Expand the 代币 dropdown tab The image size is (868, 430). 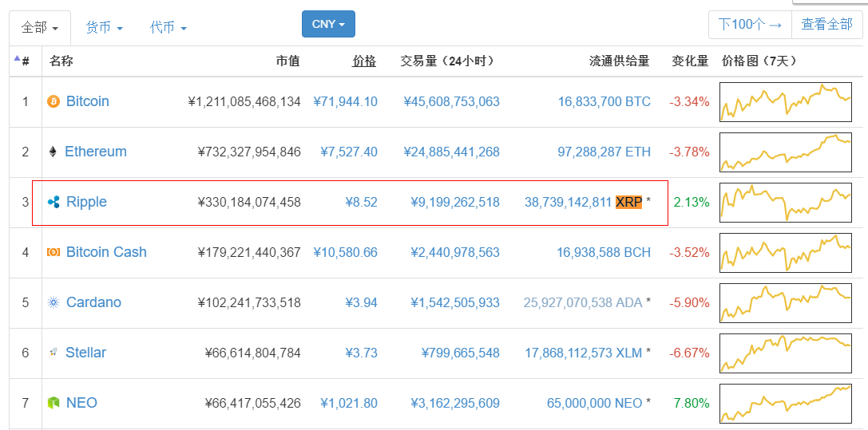168,28
